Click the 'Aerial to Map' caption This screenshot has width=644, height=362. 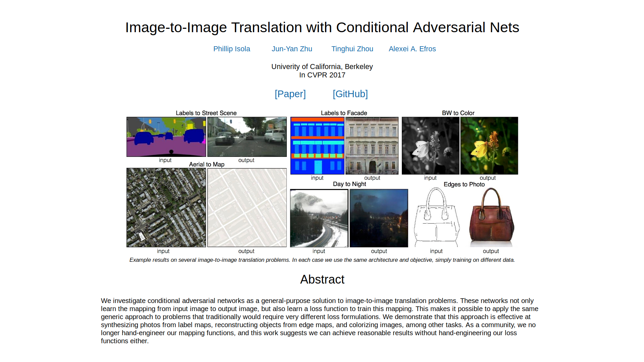click(x=207, y=164)
